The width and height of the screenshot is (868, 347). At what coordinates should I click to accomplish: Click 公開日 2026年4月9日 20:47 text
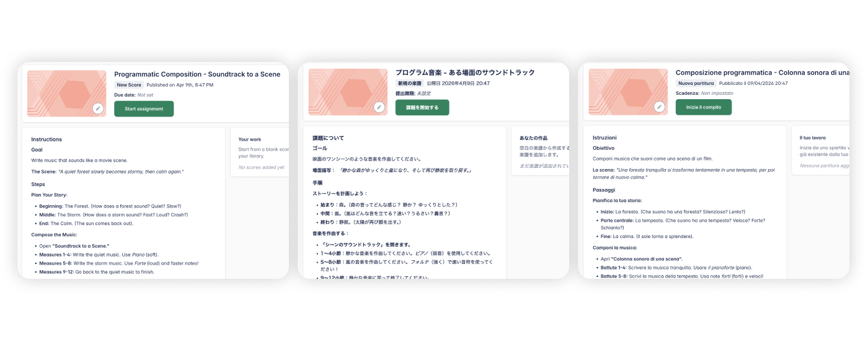tap(458, 83)
